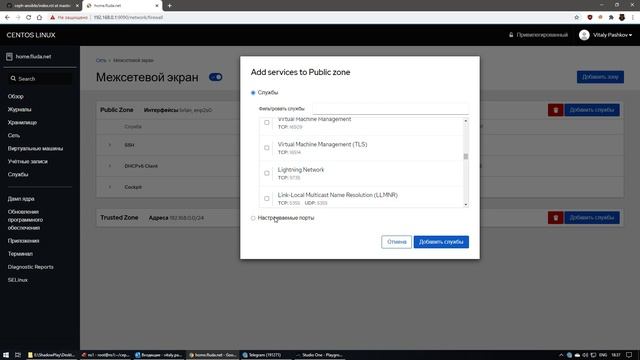Open Task View in the taskbar

tap(18, 355)
